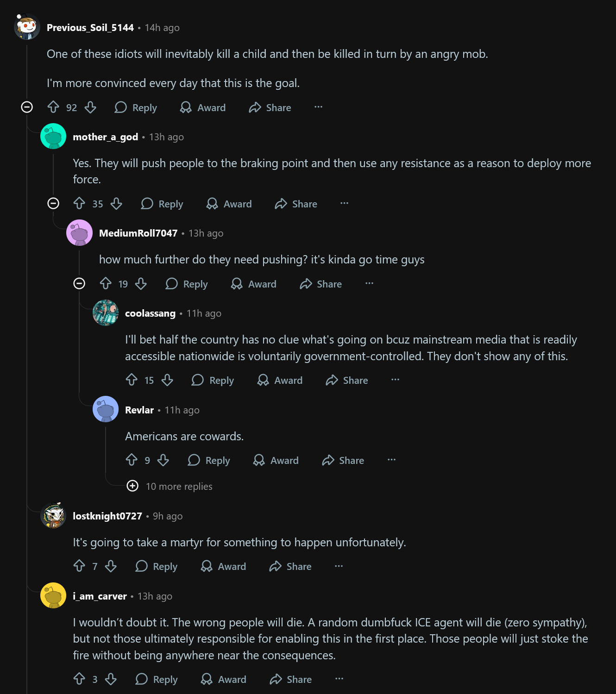This screenshot has height=694, width=616.
Task: Upvote coolassang's comment
Action: click(x=132, y=380)
